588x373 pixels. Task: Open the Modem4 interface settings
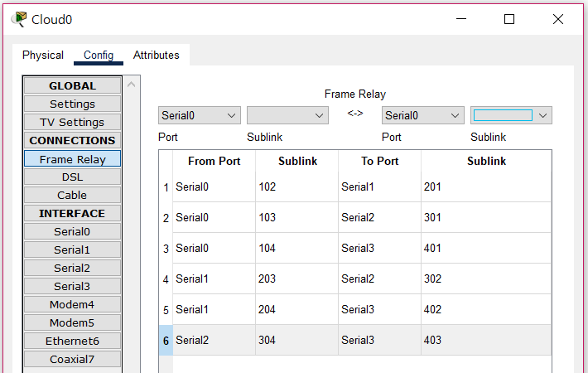tap(72, 304)
